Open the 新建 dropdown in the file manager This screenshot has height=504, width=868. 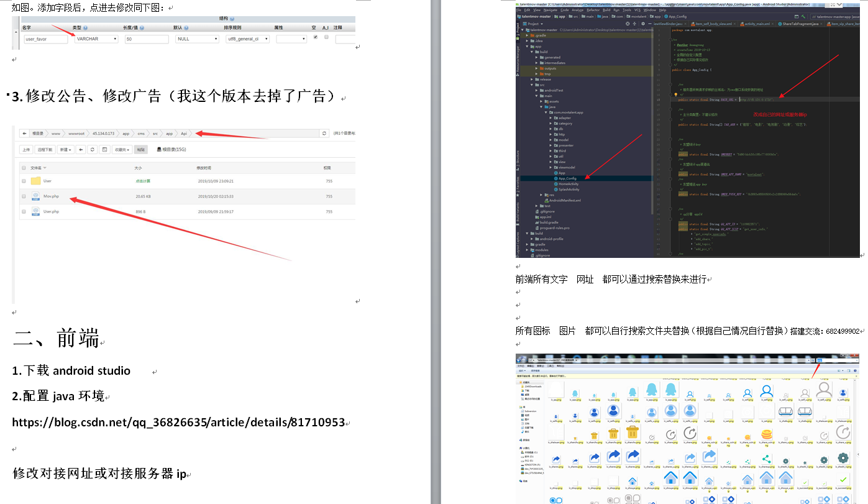(x=66, y=149)
